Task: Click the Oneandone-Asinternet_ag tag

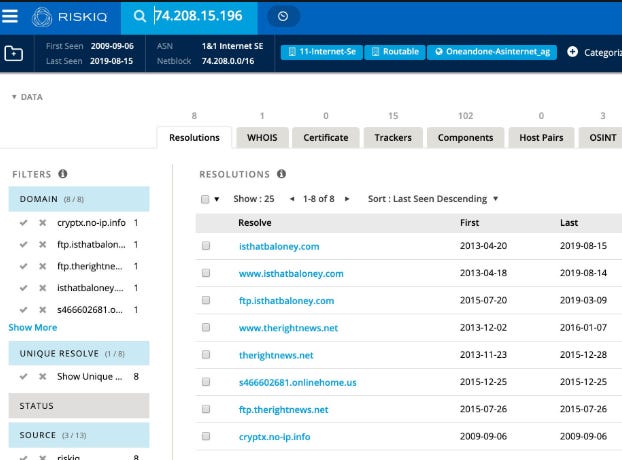Action: pyautogui.click(x=492, y=52)
